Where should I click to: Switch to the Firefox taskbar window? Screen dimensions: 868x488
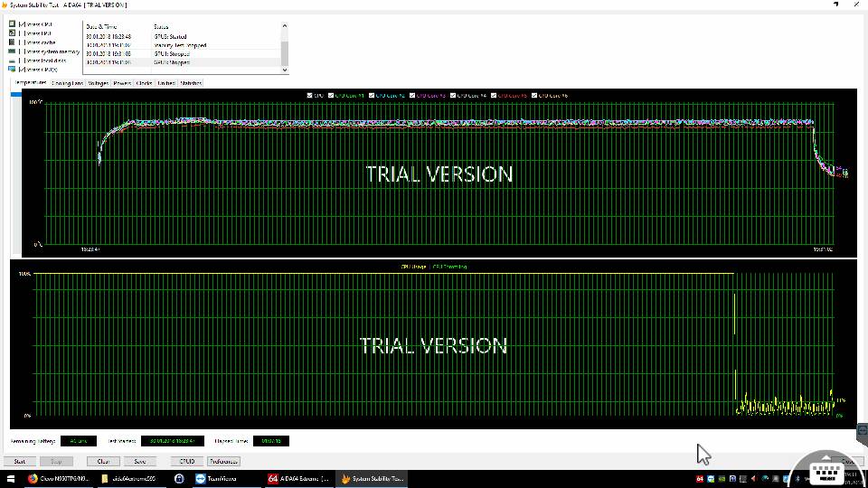[58, 479]
